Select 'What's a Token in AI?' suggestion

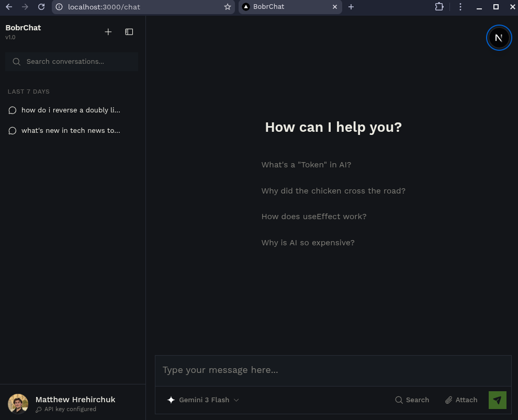(306, 165)
